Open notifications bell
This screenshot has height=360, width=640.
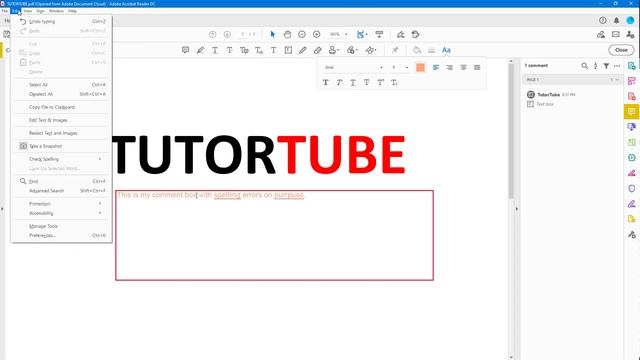click(x=616, y=20)
